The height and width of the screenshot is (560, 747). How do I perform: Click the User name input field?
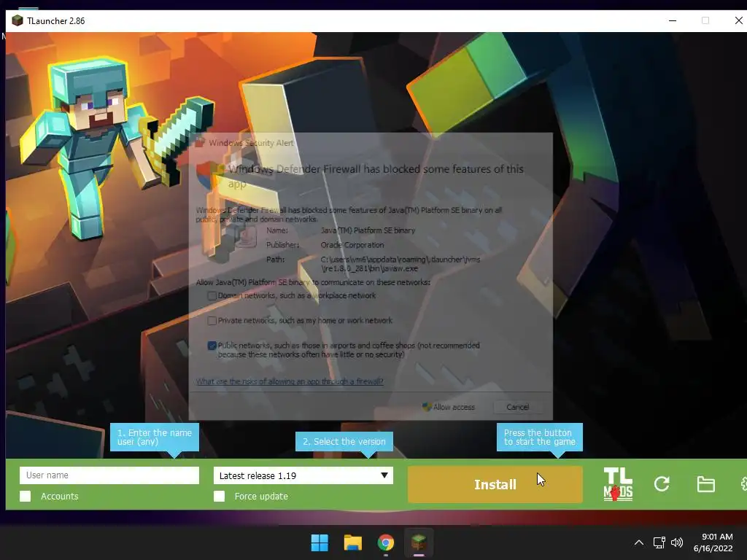(x=109, y=475)
